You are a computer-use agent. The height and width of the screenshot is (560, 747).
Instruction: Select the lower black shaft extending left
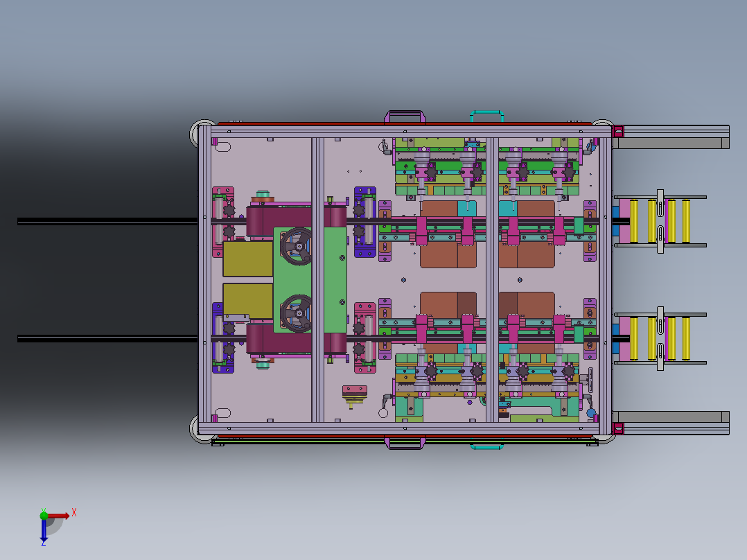[107, 339]
